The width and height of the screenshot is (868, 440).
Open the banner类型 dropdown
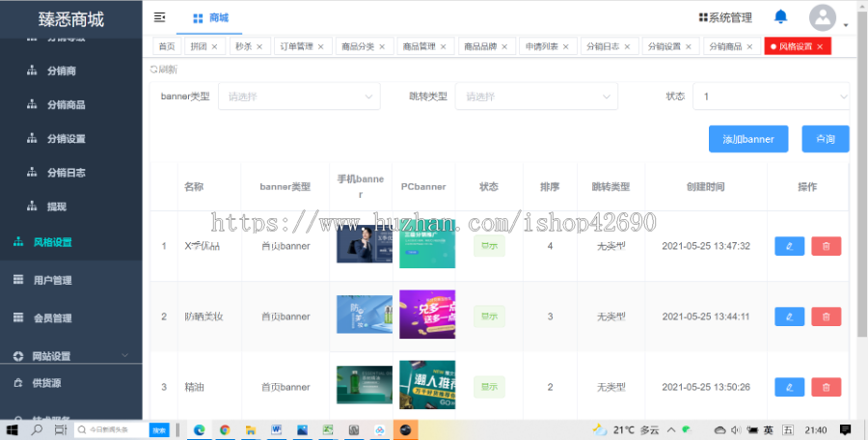pyautogui.click(x=299, y=96)
